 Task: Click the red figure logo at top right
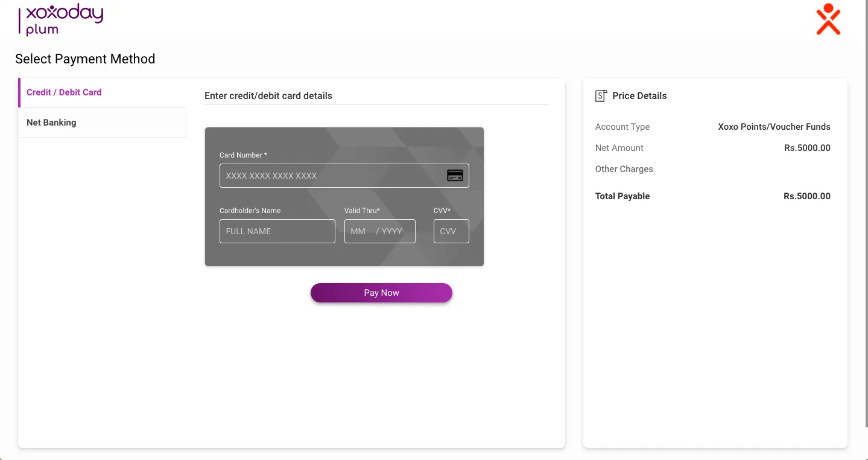[x=828, y=19]
